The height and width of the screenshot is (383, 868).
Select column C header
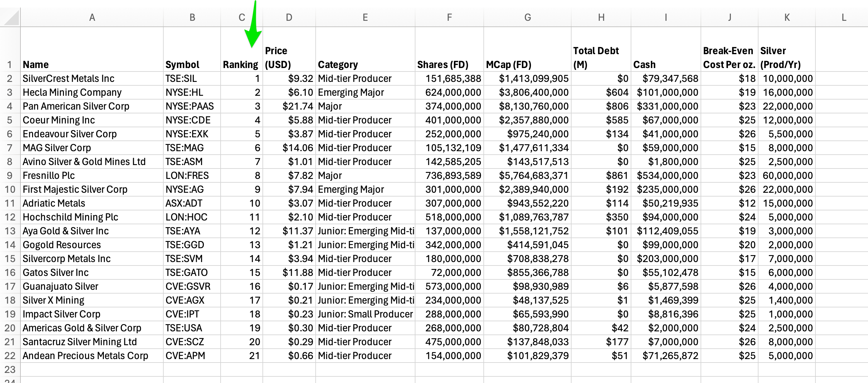242,17
